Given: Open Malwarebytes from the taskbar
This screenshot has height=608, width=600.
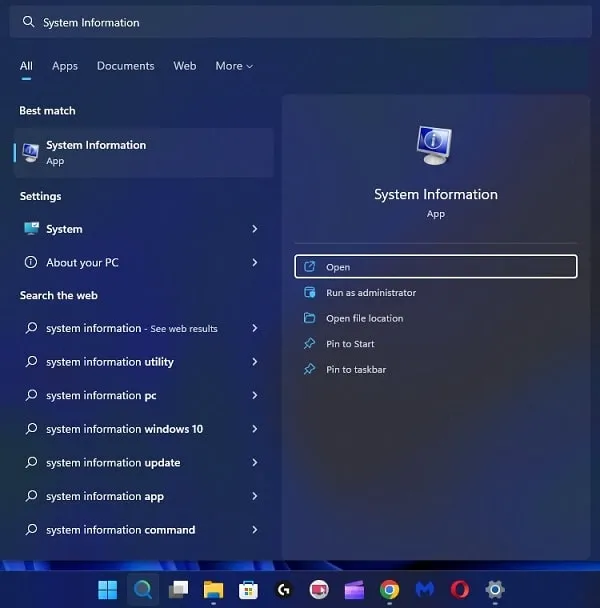Looking at the screenshot, I should [424, 589].
